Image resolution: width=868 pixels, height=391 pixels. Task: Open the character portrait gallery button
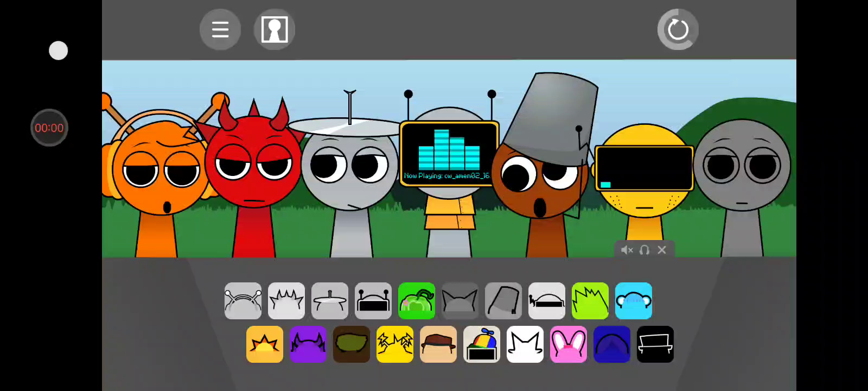pyautogui.click(x=275, y=29)
